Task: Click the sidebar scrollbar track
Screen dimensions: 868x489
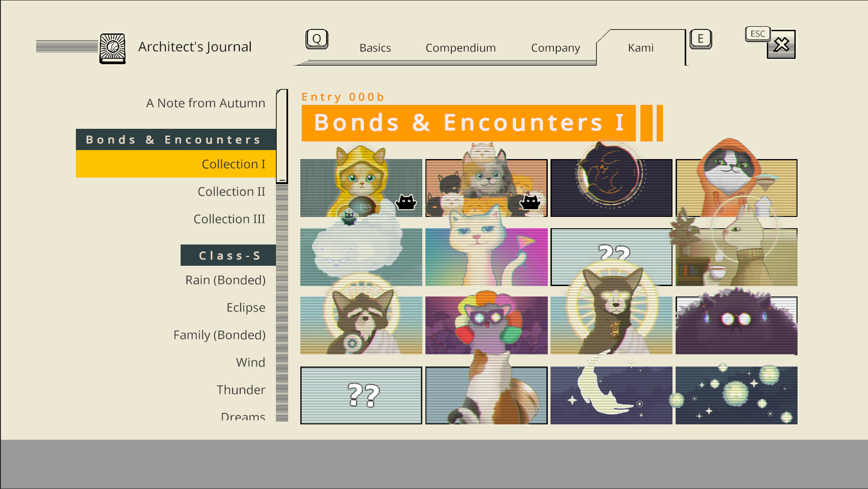Action: click(282, 299)
